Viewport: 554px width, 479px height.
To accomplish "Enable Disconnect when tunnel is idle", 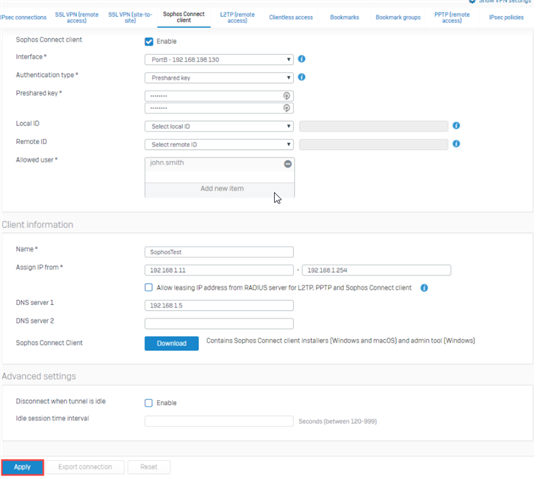I will pos(149,403).
